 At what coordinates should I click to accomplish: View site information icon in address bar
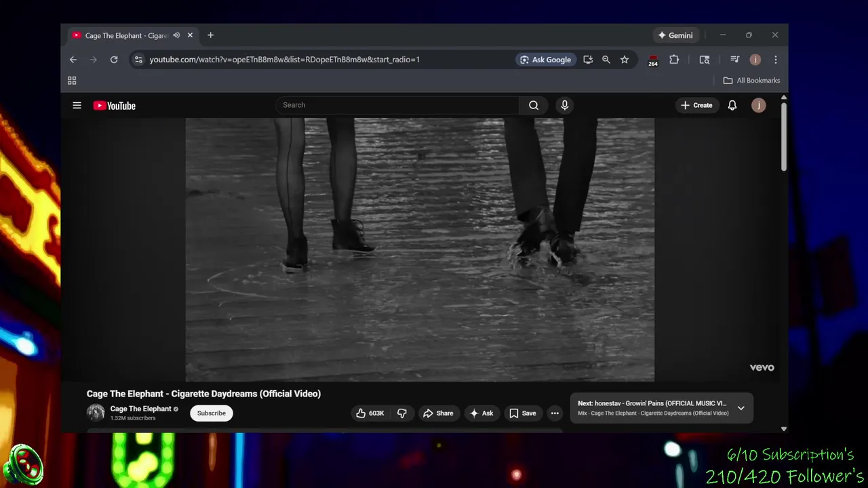[138, 60]
